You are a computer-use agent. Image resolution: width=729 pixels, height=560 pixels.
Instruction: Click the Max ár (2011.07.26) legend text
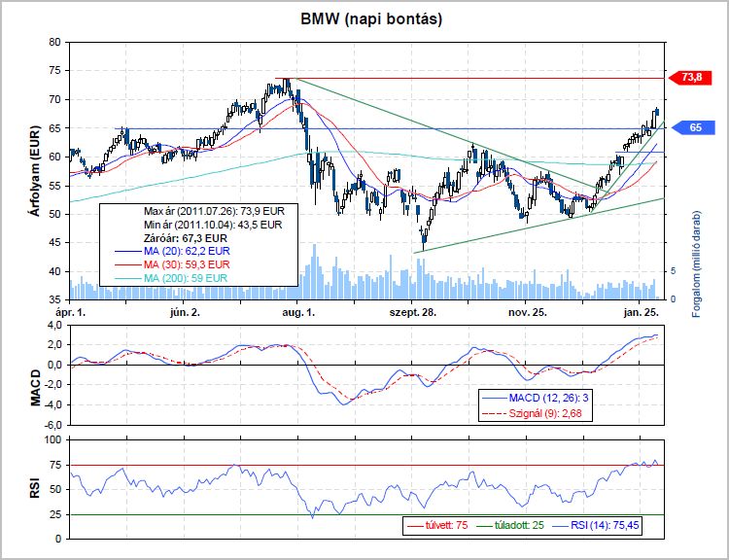212,211
